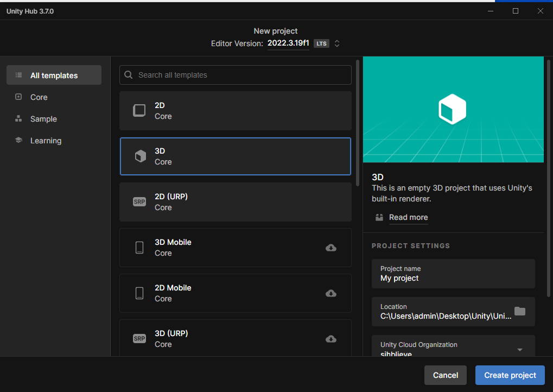Click the LTS badge

point(321,44)
